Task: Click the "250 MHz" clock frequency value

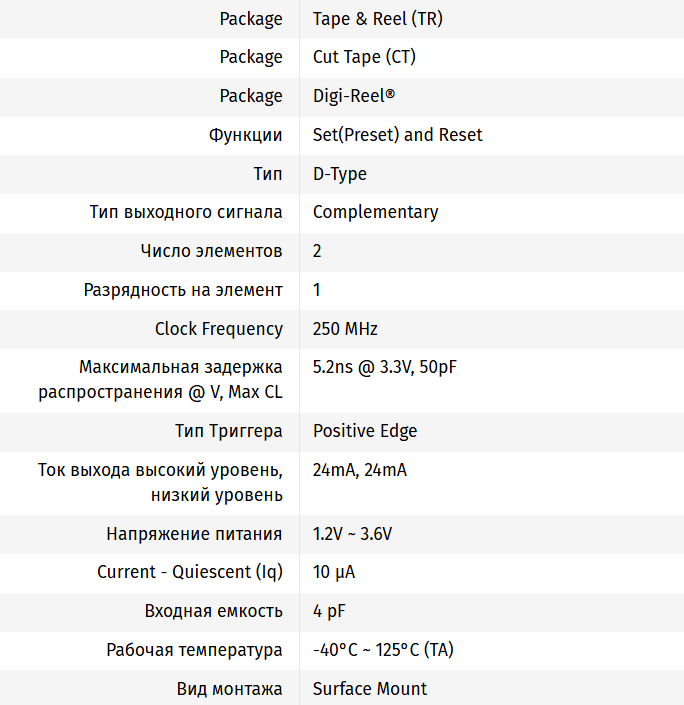Action: click(x=345, y=329)
